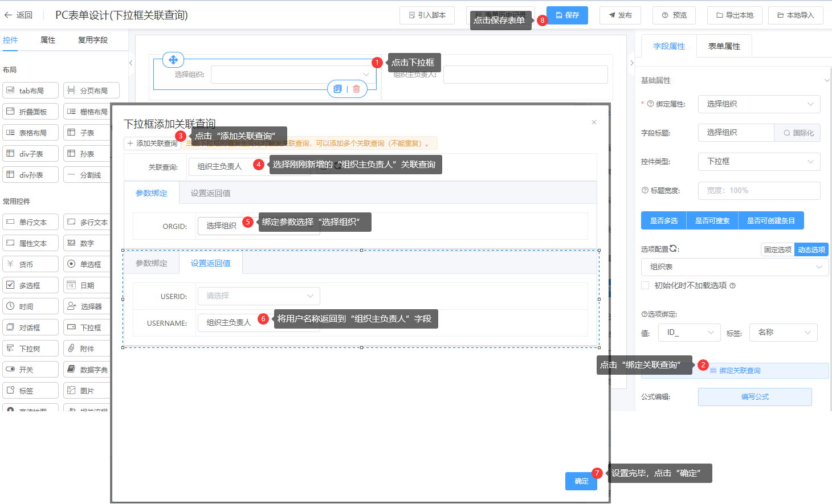The height and width of the screenshot is (504, 832).
Task: Click the 保存 save button
Action: point(567,15)
